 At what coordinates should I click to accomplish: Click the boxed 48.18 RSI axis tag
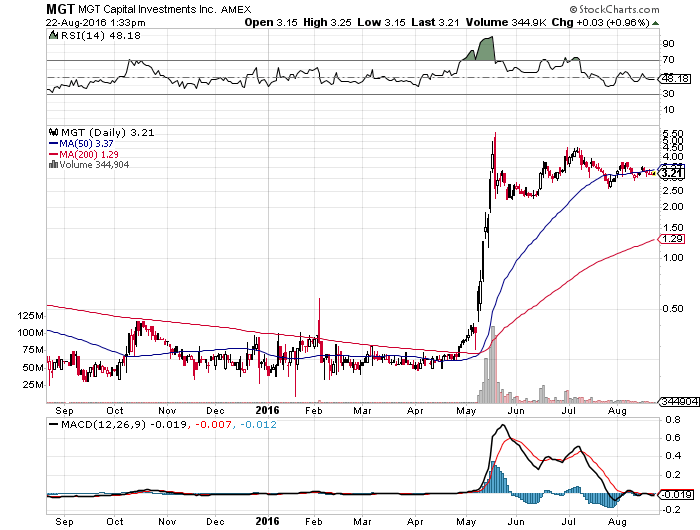(x=675, y=79)
